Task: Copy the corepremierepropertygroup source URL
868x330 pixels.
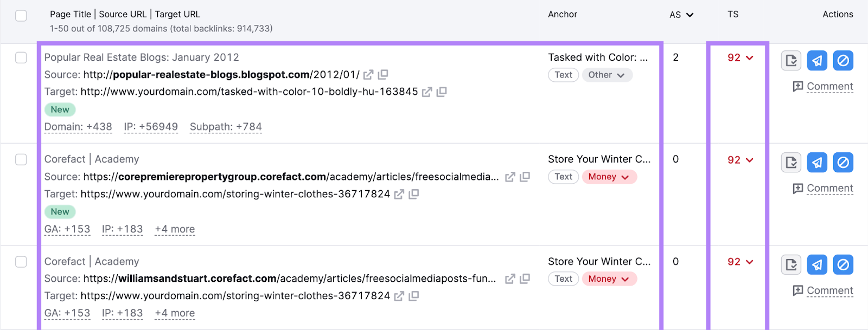Action: tap(525, 177)
